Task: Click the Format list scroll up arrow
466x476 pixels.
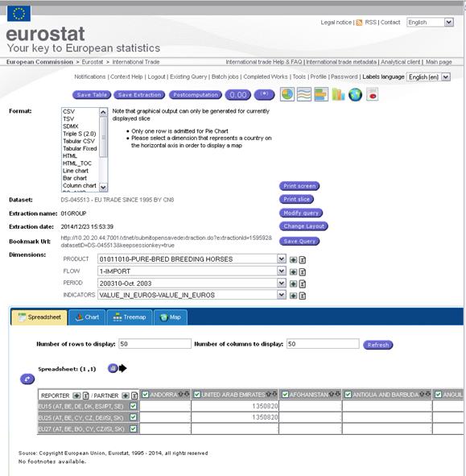Action: click(x=103, y=112)
